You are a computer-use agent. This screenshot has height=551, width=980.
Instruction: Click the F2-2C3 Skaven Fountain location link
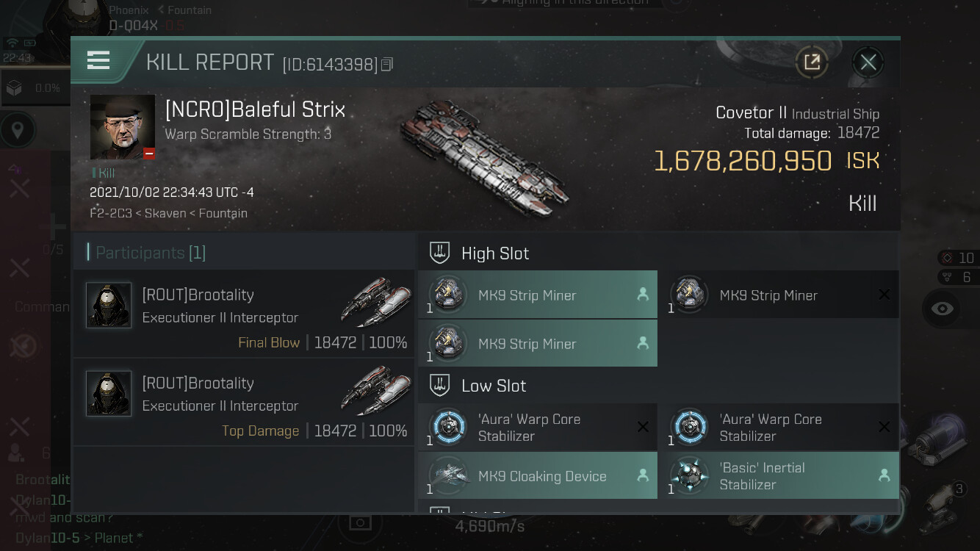[x=168, y=213]
